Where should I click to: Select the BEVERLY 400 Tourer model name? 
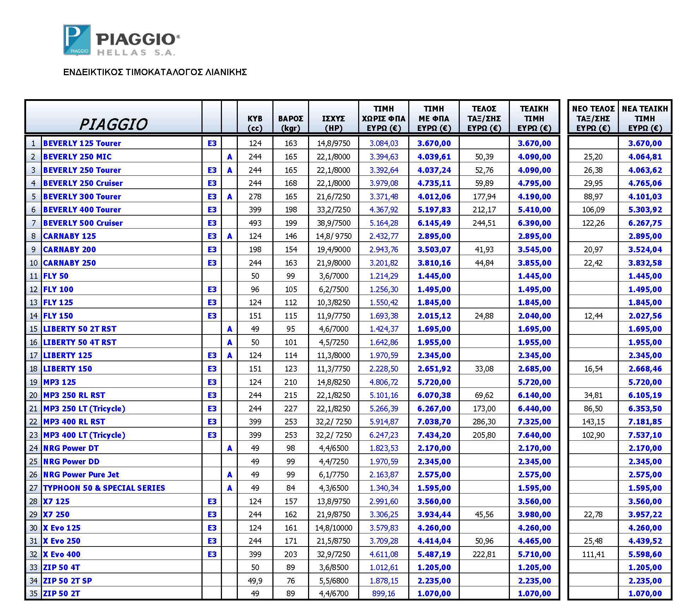click(x=82, y=210)
